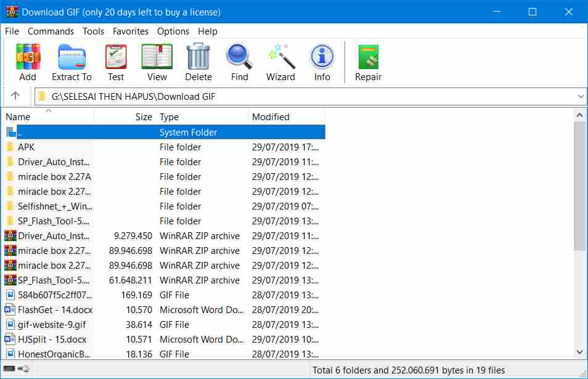Click the gif-website-9.gif file icon

[11, 325]
